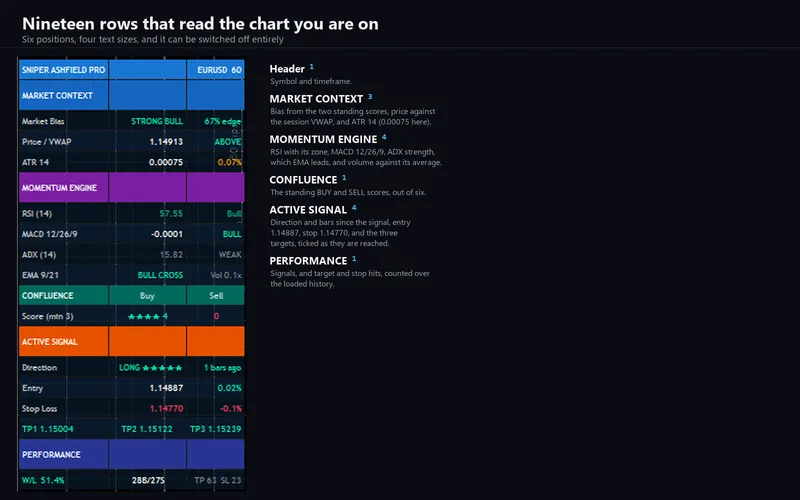
Task: Click the LONG five-star direction value
Action: pos(151,367)
